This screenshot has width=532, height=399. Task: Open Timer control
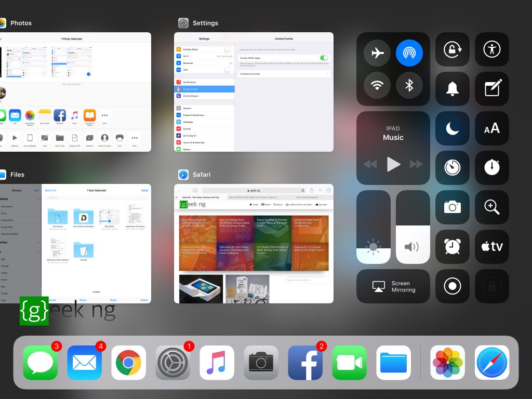coord(453,168)
